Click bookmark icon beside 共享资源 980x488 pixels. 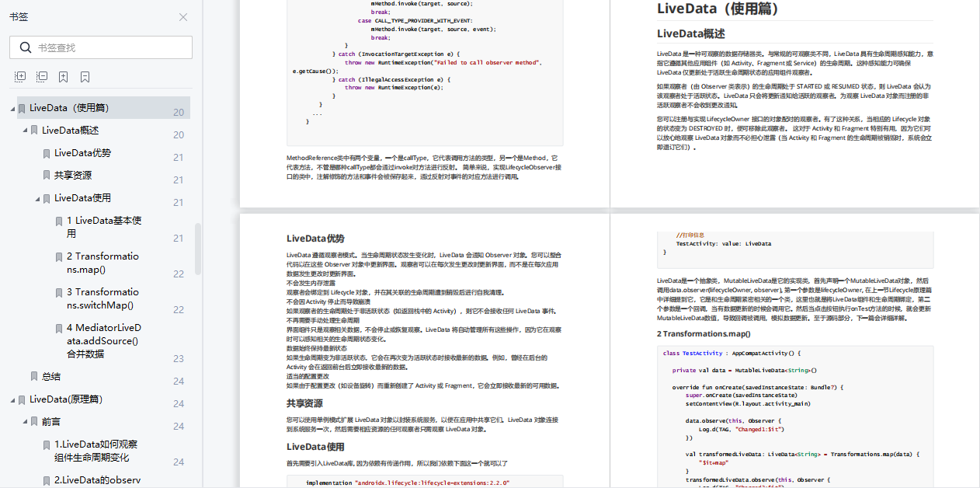click(x=47, y=176)
